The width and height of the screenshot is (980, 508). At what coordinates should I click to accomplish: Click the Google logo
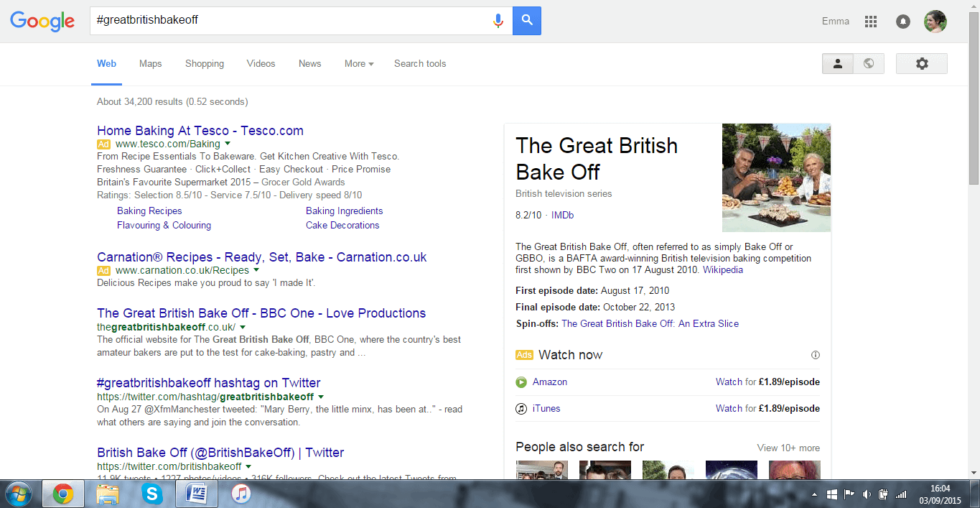coord(42,21)
